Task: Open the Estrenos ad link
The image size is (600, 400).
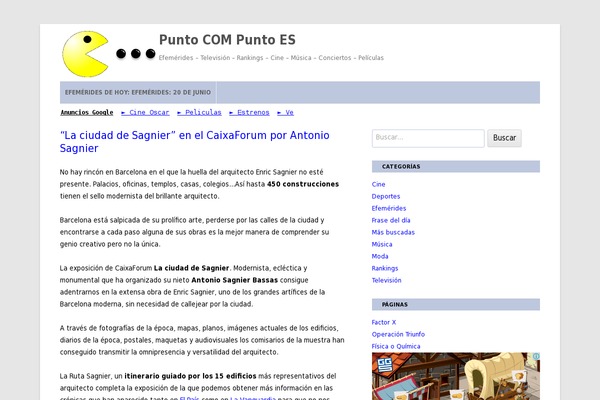Action: [x=249, y=113]
